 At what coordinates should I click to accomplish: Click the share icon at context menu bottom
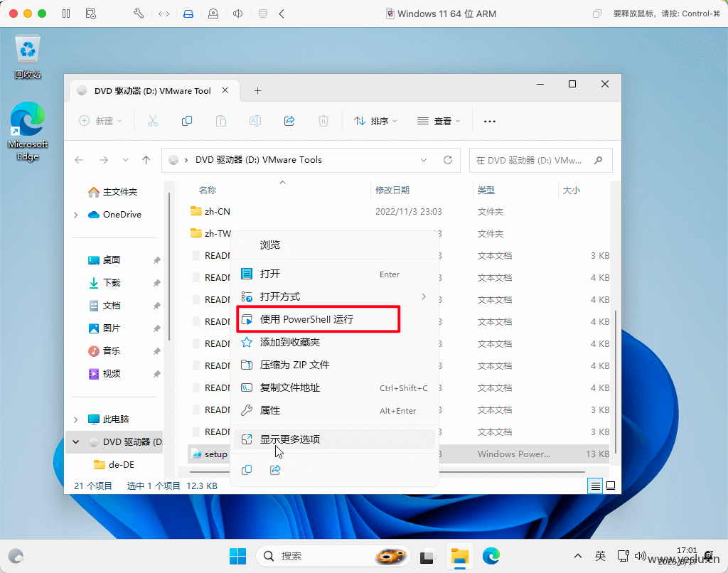[x=275, y=470]
